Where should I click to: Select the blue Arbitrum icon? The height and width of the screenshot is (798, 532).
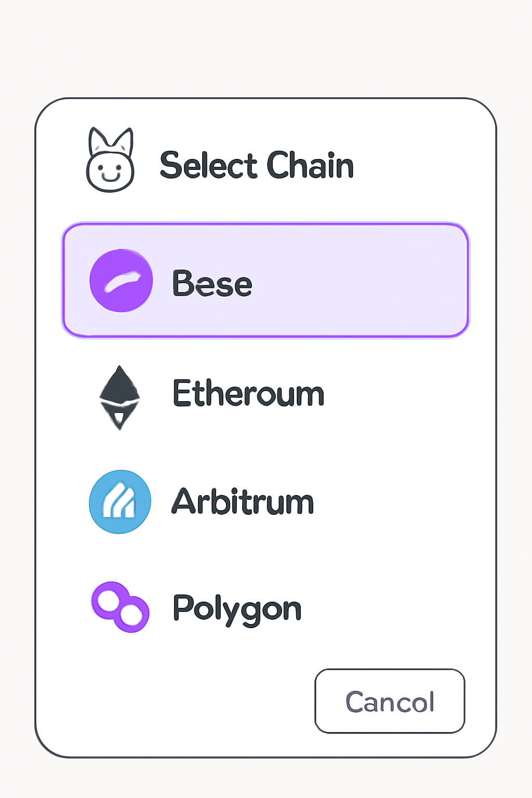(120, 501)
